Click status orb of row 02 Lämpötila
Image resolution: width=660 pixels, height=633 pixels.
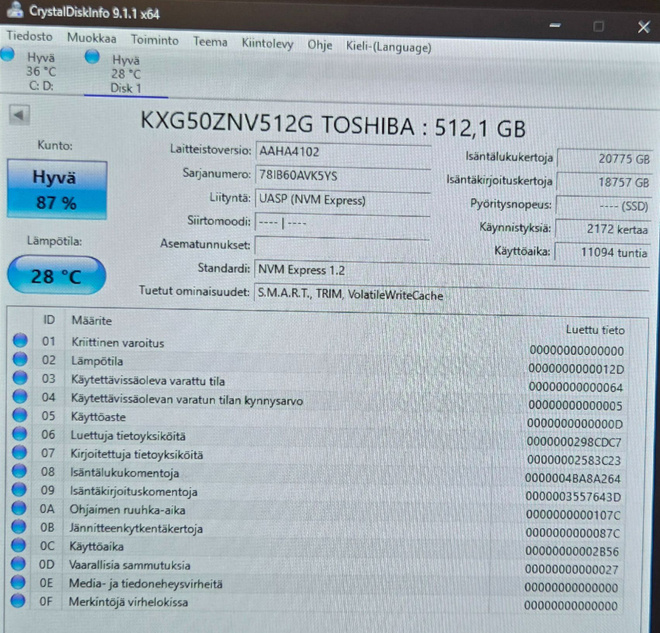[x=20, y=359]
